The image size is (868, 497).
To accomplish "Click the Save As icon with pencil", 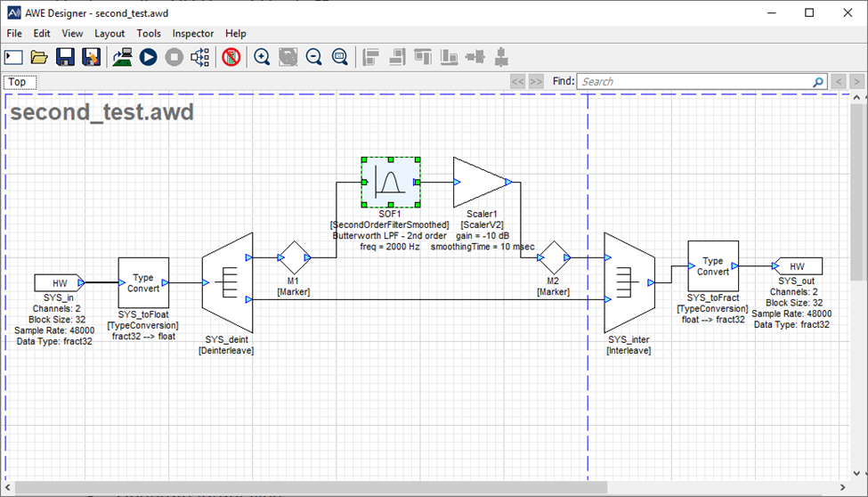I will click(x=91, y=57).
